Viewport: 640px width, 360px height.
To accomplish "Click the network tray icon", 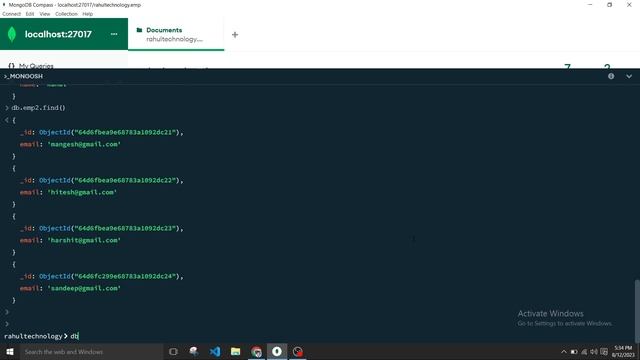I will tap(584, 352).
